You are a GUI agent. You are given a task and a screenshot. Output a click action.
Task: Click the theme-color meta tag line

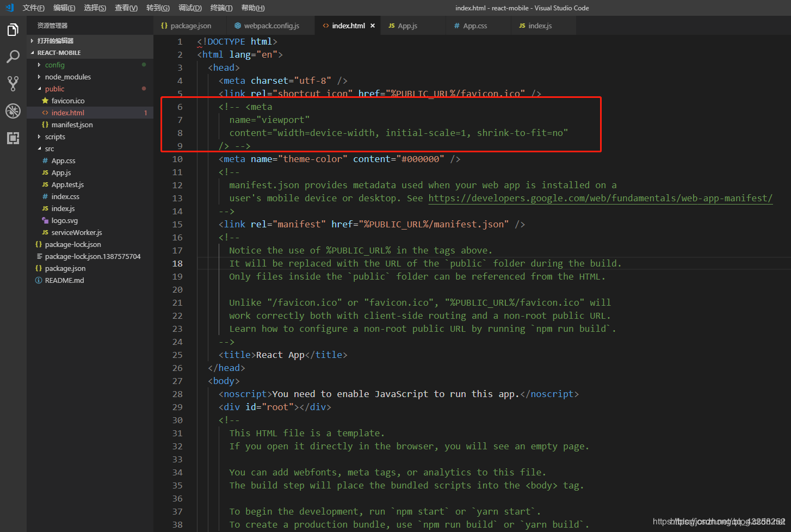339,159
